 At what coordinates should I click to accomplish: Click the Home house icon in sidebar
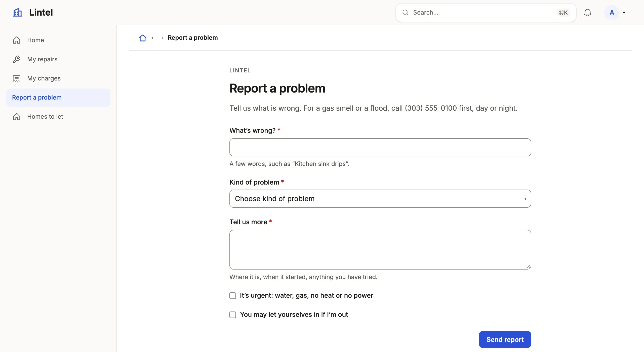click(17, 40)
